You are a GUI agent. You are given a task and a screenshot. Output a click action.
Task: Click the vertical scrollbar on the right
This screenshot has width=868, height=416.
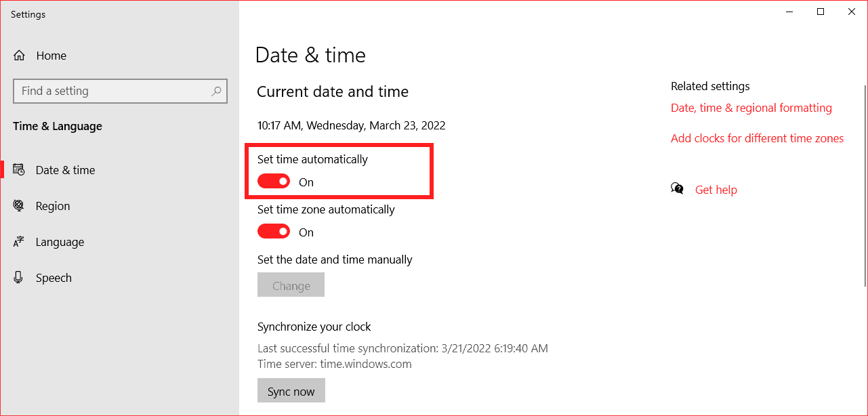(x=864, y=136)
